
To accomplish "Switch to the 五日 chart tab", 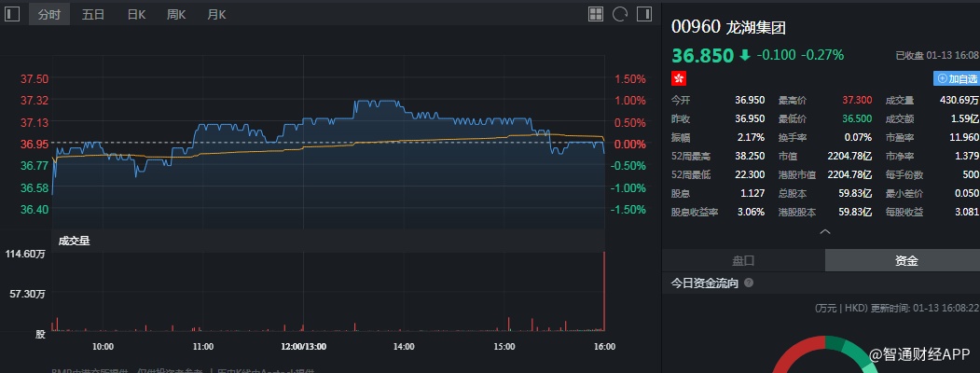I will 93,14.
